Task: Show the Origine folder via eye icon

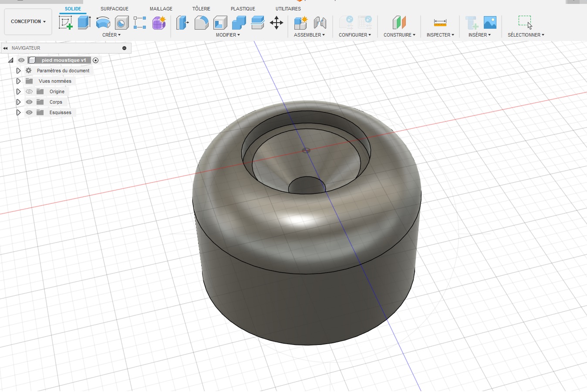Action: pos(29,91)
